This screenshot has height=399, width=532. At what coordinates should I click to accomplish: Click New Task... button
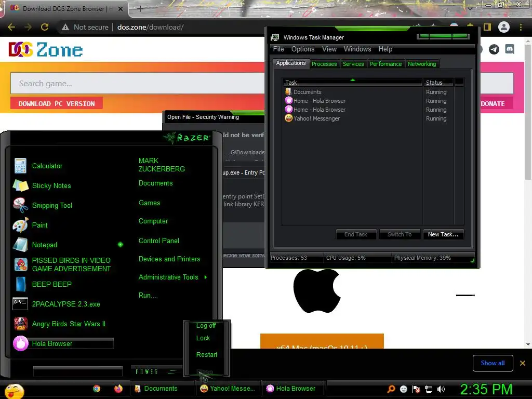click(443, 234)
